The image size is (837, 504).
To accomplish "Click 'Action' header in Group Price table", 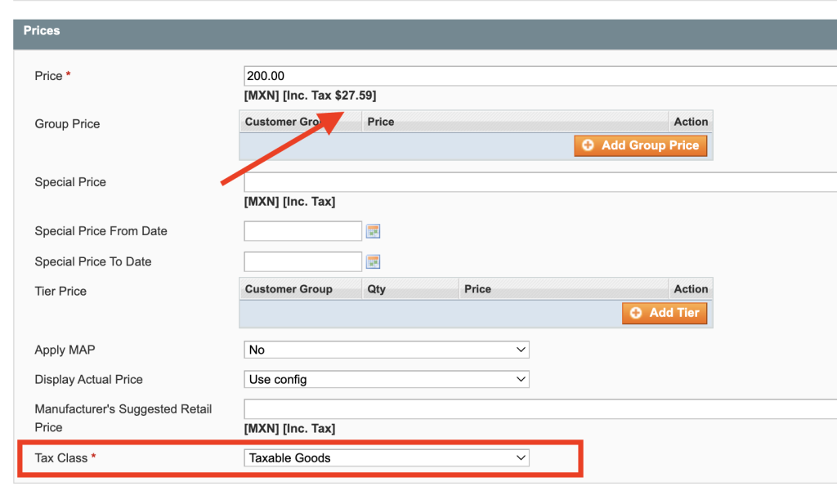I will pyautogui.click(x=691, y=122).
